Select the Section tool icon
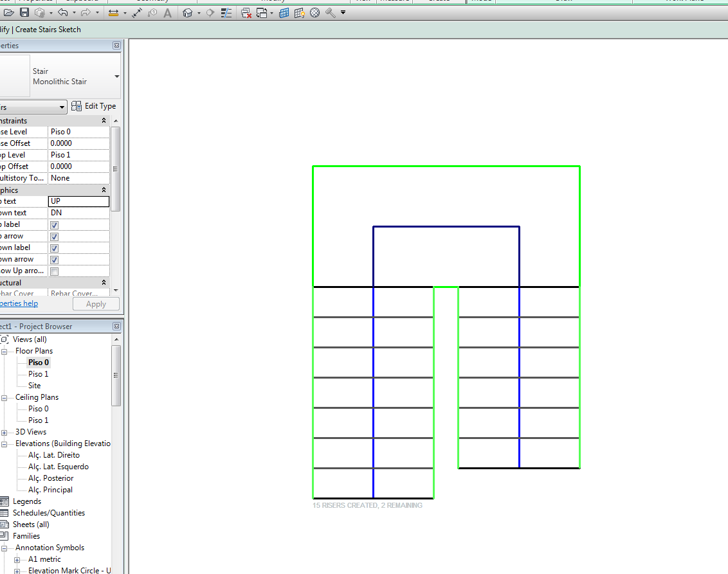 (x=210, y=13)
